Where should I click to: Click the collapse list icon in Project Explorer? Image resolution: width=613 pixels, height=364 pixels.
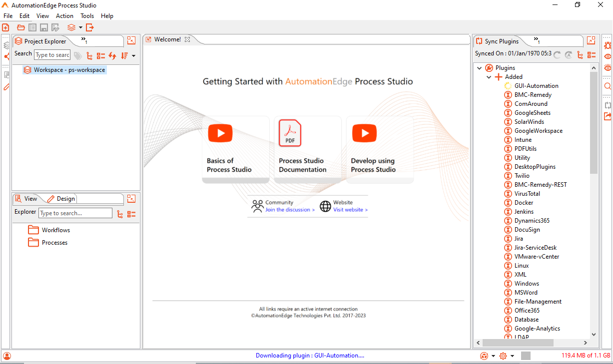101,56
